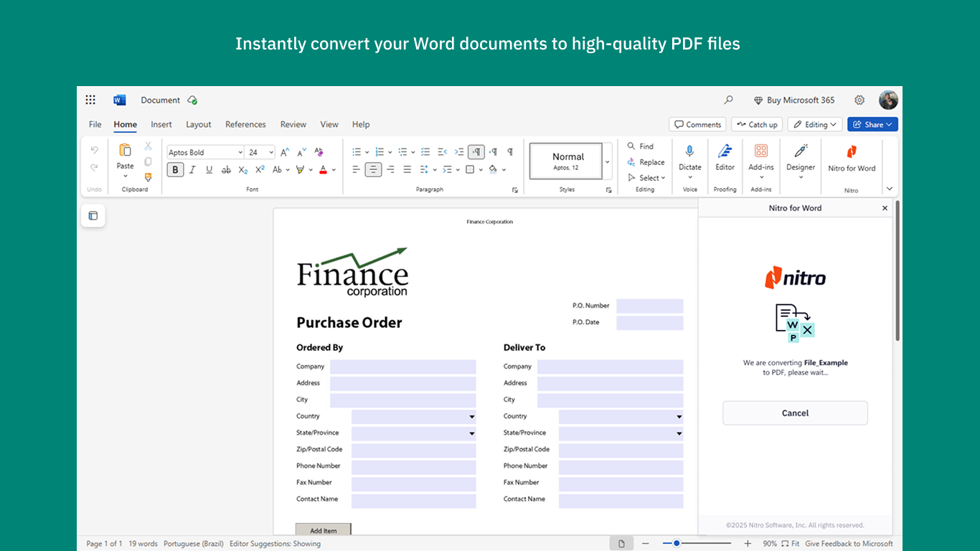Cut selection with scissors icon

(x=148, y=146)
